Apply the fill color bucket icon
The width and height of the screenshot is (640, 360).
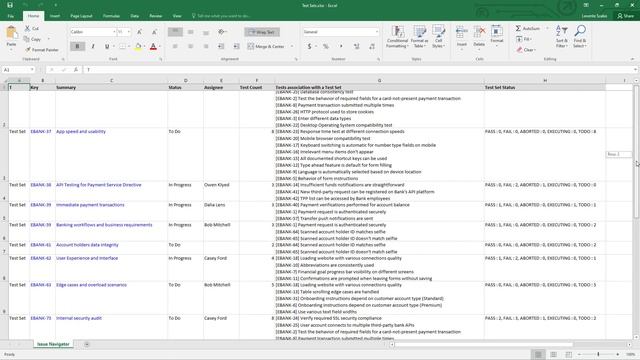point(138,47)
